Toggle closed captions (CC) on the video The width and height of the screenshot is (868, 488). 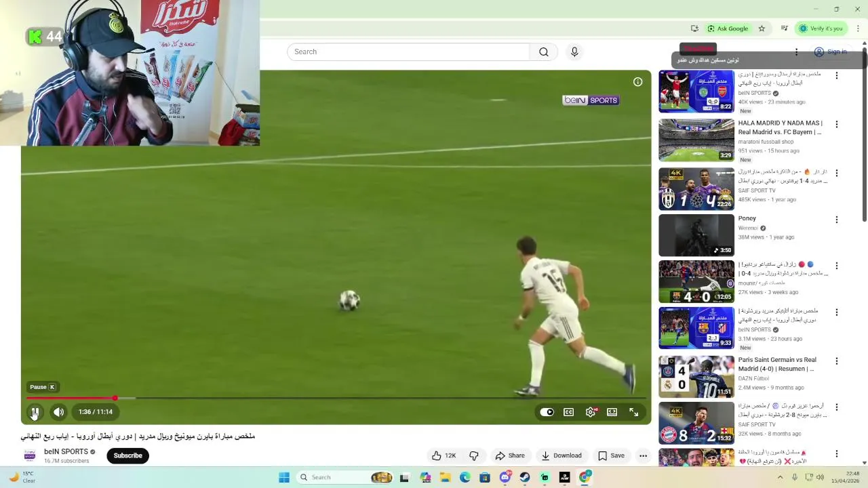[x=569, y=412]
